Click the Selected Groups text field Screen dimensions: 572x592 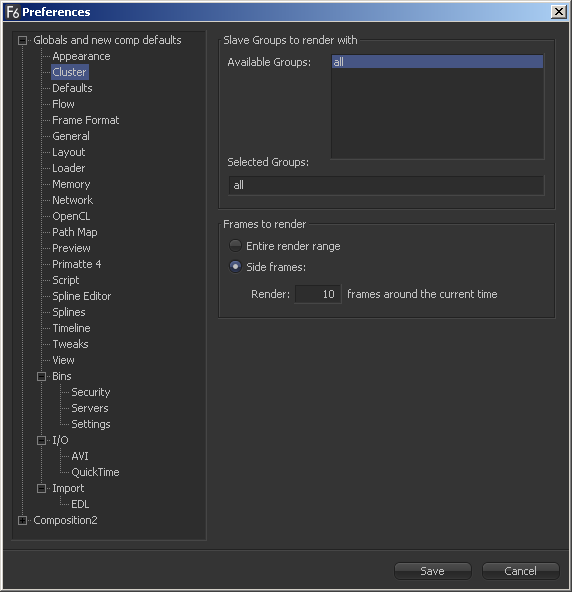pyautogui.click(x=386, y=185)
